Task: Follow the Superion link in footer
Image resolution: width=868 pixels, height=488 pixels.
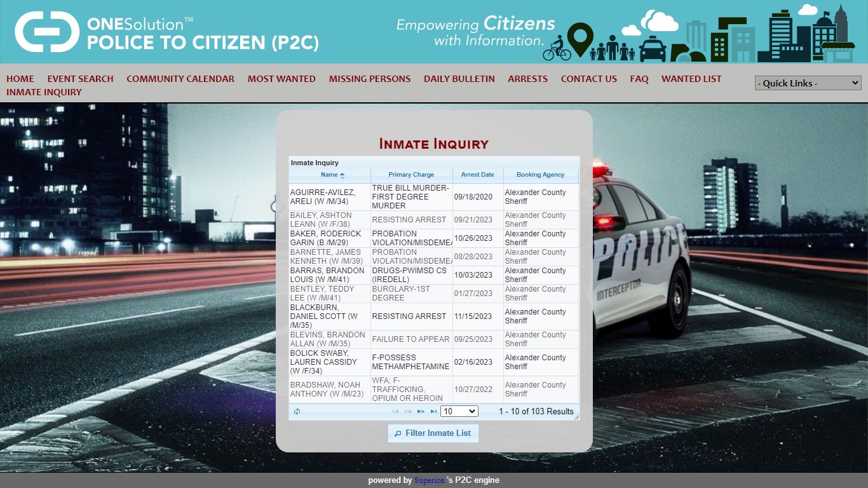Action: [430, 480]
